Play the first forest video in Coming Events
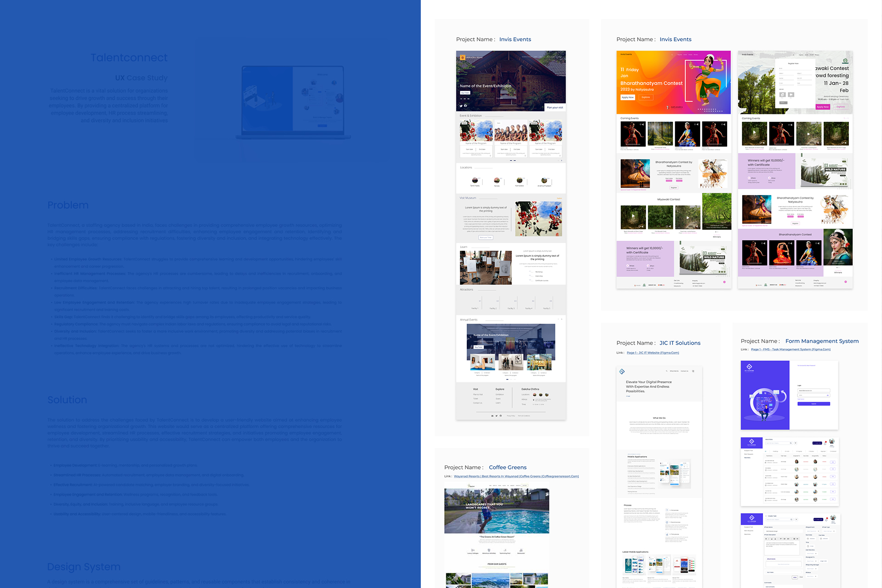The height and width of the screenshot is (588, 882). (x=754, y=133)
